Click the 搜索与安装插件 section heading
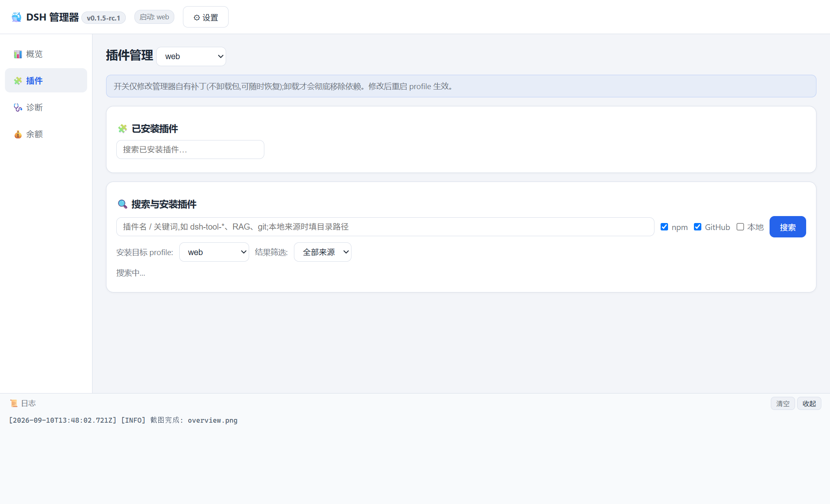Viewport: 830px width, 504px height. pyautogui.click(x=164, y=204)
